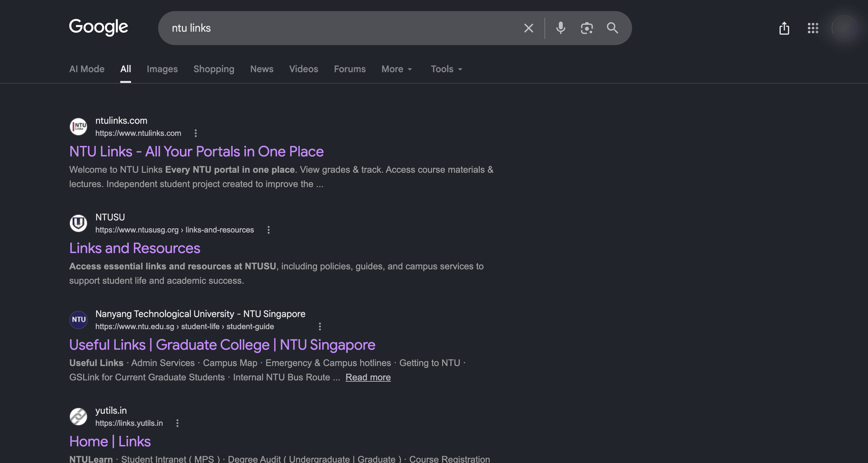The image size is (868, 463).
Task: Click the NTUSU site name
Action: click(x=110, y=217)
